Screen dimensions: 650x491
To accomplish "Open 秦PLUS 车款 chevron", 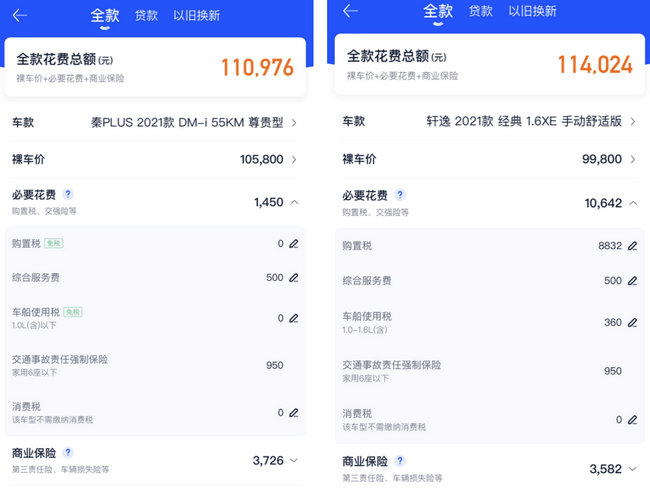I will tap(294, 123).
